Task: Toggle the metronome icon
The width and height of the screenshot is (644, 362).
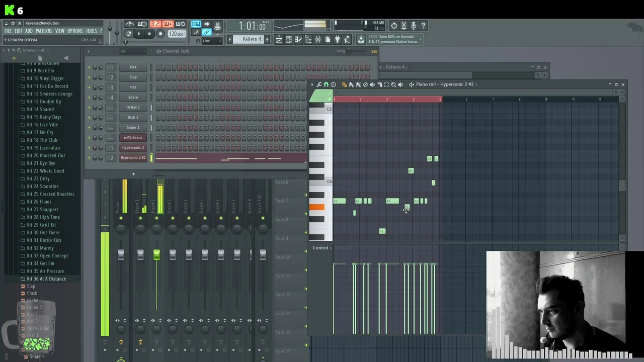Action: [130, 24]
